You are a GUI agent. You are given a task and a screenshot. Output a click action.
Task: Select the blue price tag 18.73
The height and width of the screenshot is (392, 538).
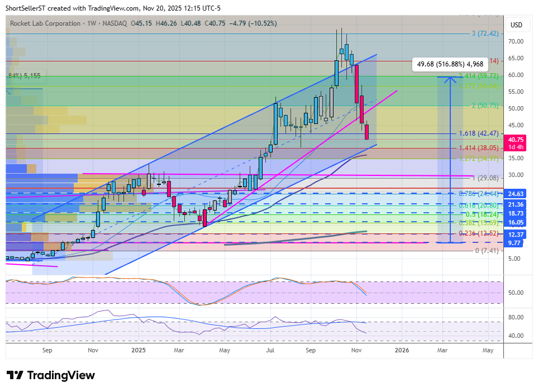click(x=516, y=213)
